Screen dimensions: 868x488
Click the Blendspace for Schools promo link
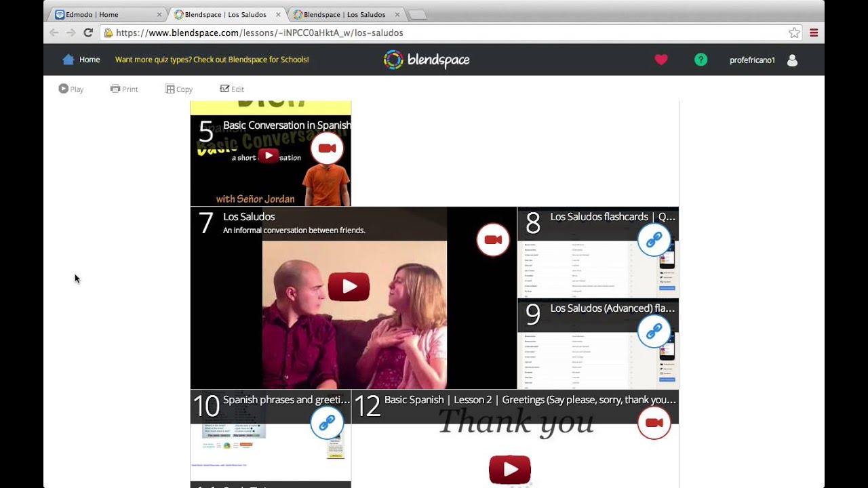pos(212,60)
